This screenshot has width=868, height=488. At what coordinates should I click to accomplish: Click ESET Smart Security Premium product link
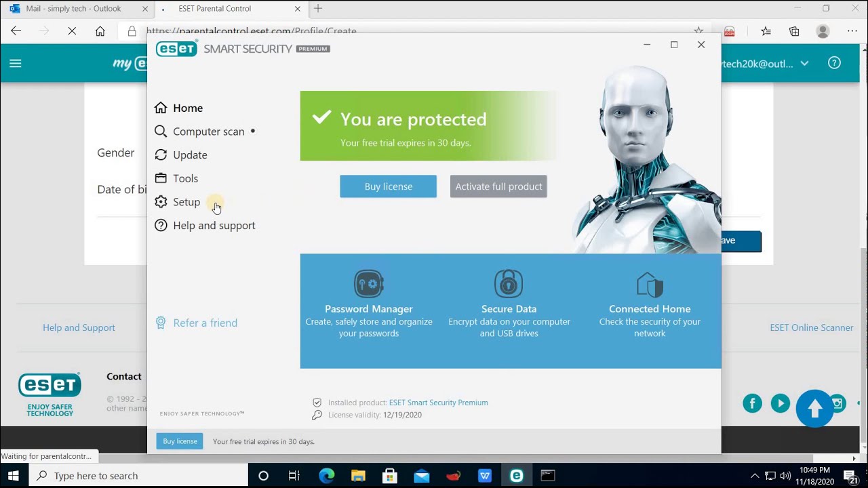point(438,403)
